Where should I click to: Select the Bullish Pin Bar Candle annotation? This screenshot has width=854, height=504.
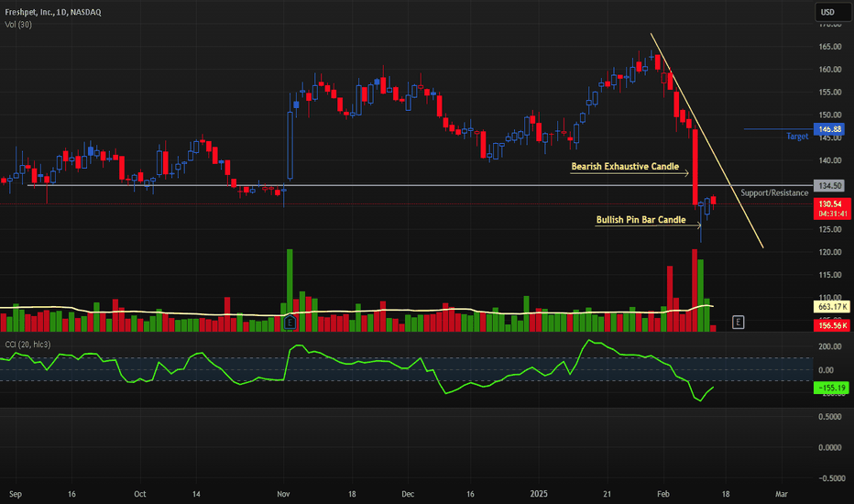point(640,220)
